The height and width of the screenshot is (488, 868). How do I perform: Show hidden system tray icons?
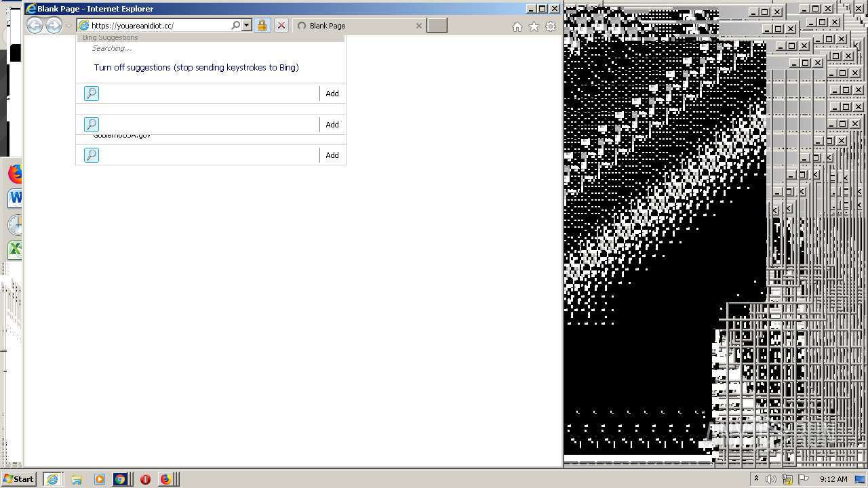[x=756, y=479]
